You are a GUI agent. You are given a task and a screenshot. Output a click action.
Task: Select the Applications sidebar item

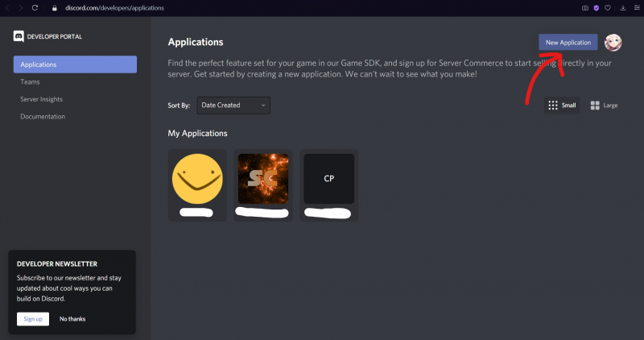pos(75,64)
